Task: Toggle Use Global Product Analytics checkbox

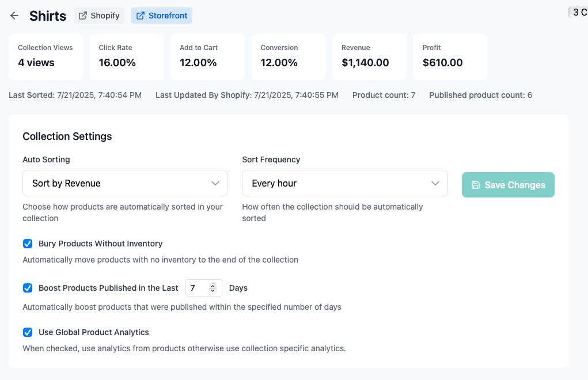Action: click(28, 332)
